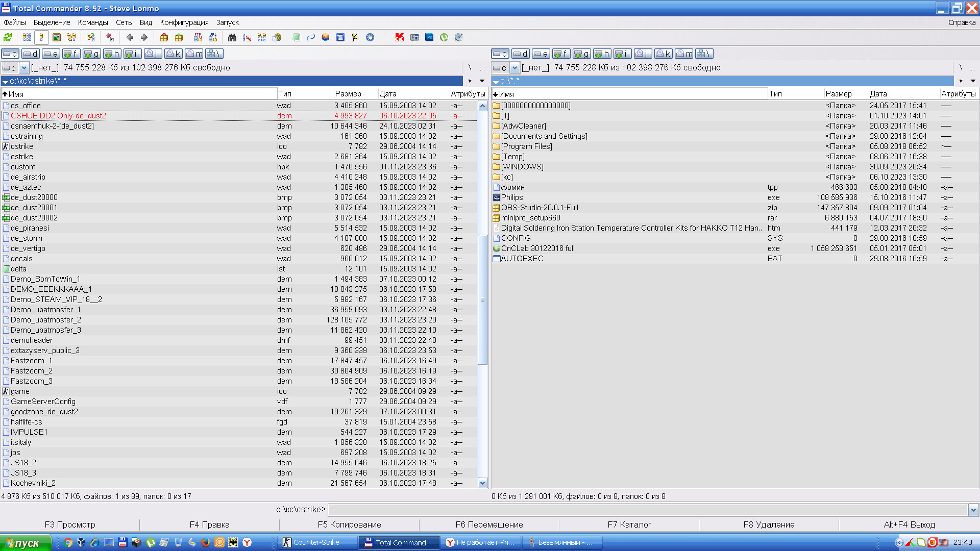Open file search with the binoculars icon
Image resolution: width=980 pixels, height=551 pixels.
point(232,37)
